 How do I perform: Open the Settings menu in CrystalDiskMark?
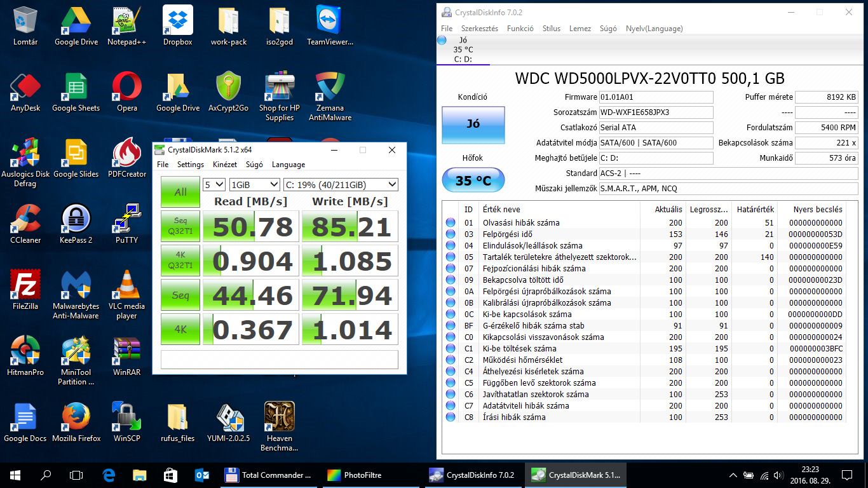pos(191,165)
